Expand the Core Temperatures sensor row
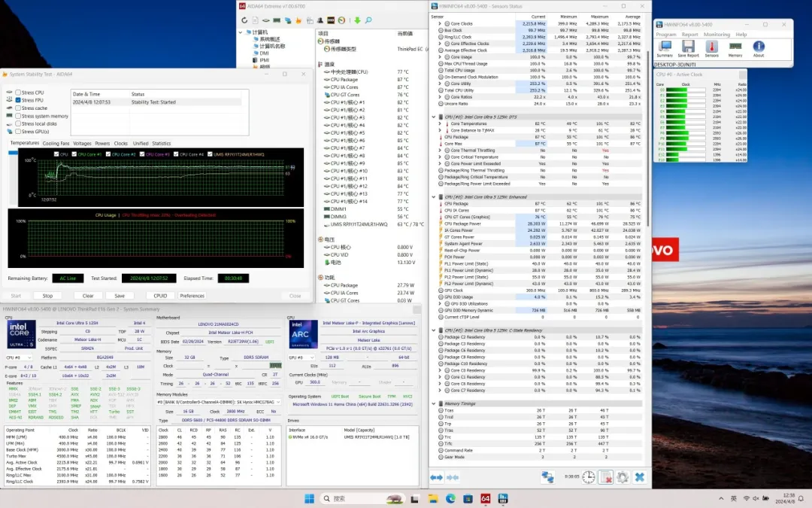Viewport: 812px width, 508px height. 440,123
